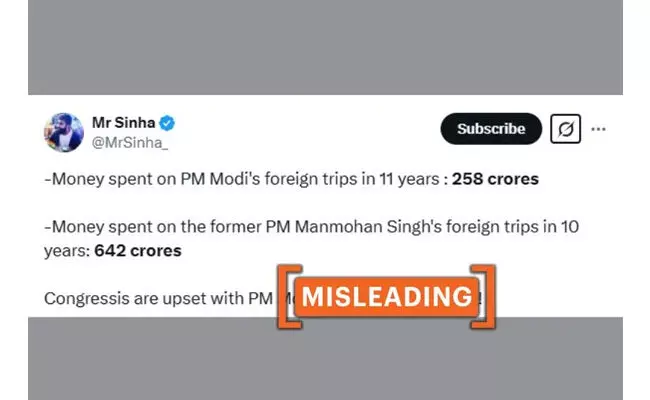
Task: Click the word 'years:' before 642 crores
Action: [68, 250]
